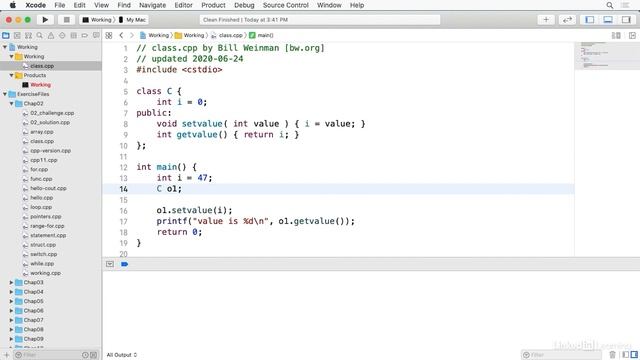
Task: Click the main() breadcrumb in jump bar
Action: pyautogui.click(x=261, y=36)
